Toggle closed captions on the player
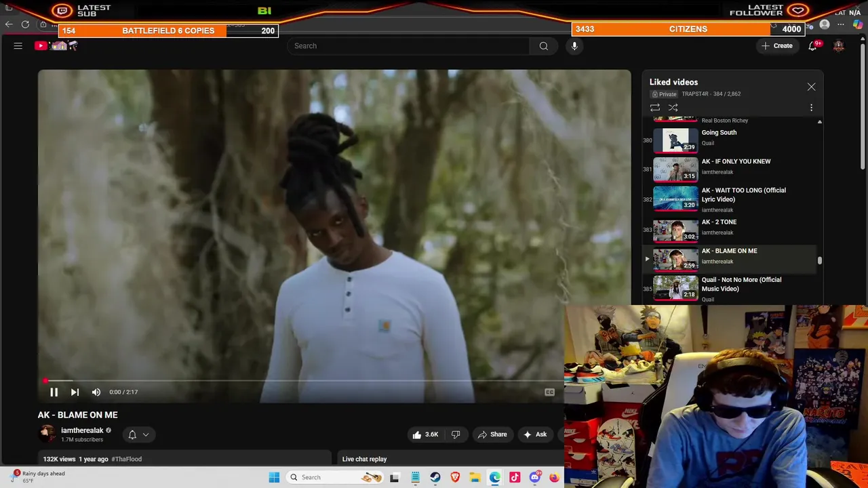Screen dimensions: 868x488 [x=549, y=392]
